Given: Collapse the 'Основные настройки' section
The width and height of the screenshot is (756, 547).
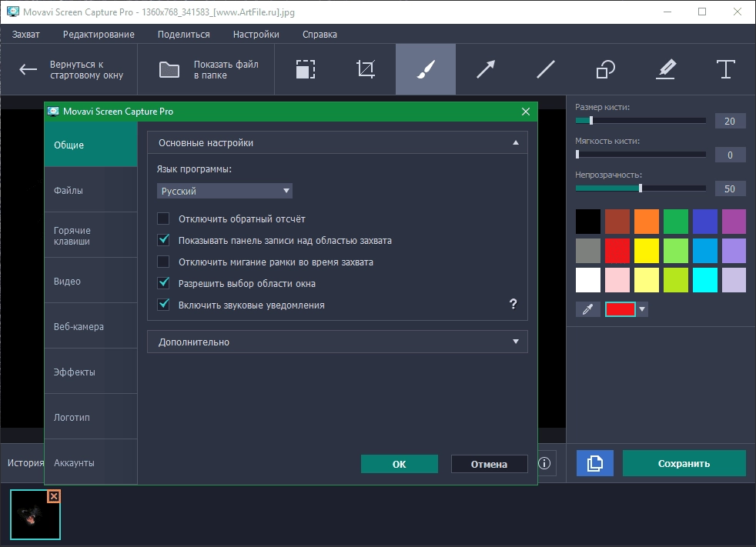Looking at the screenshot, I should tap(337, 142).
